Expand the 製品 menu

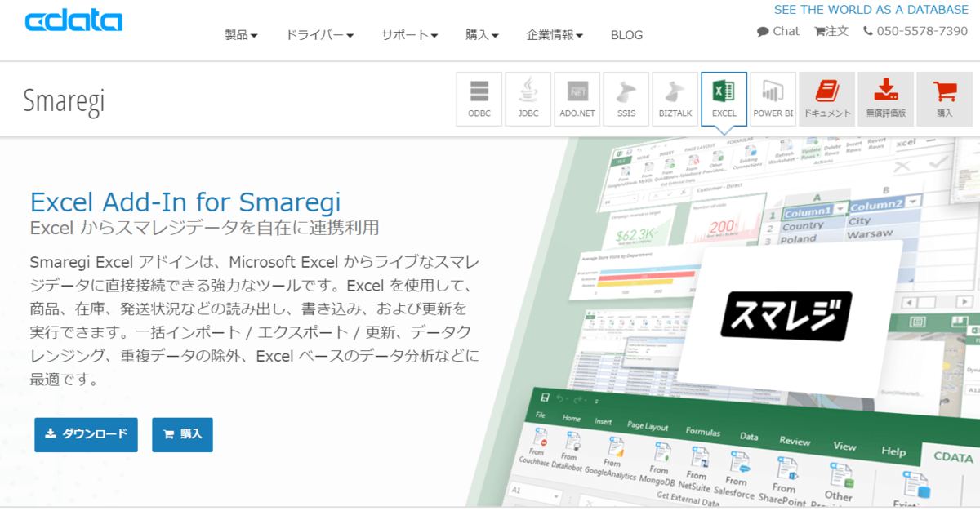click(241, 35)
